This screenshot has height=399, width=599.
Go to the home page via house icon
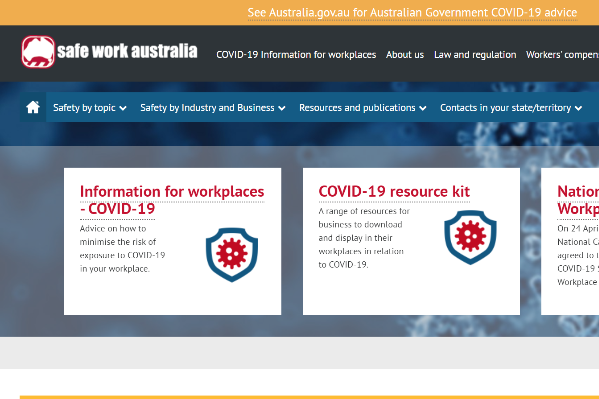(x=33, y=107)
